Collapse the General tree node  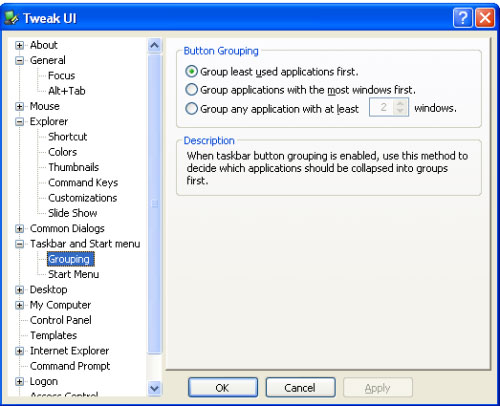click(20, 61)
